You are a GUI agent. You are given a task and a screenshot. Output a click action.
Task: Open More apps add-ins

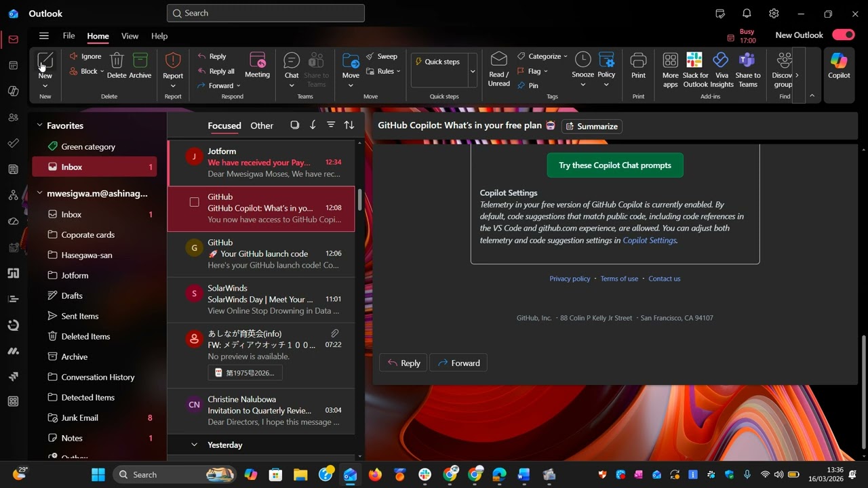[x=671, y=69]
